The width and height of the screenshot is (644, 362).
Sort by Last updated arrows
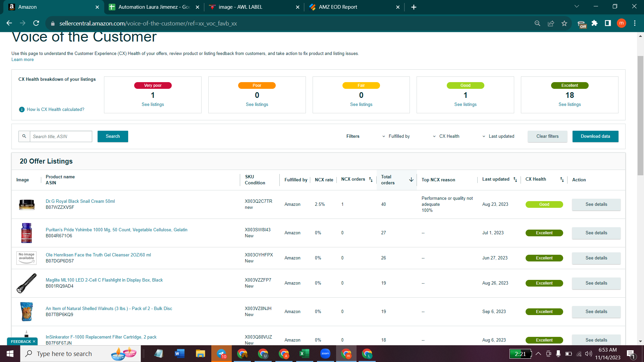pos(515,180)
